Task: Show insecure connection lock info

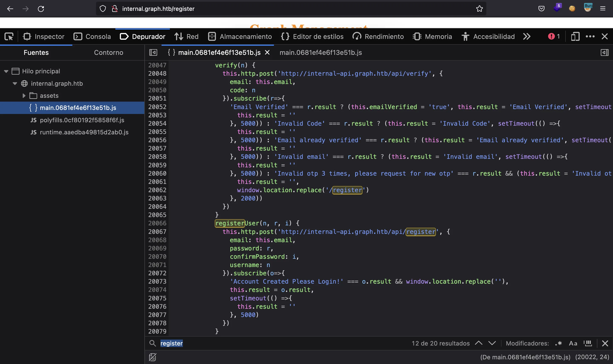Action: click(x=115, y=9)
